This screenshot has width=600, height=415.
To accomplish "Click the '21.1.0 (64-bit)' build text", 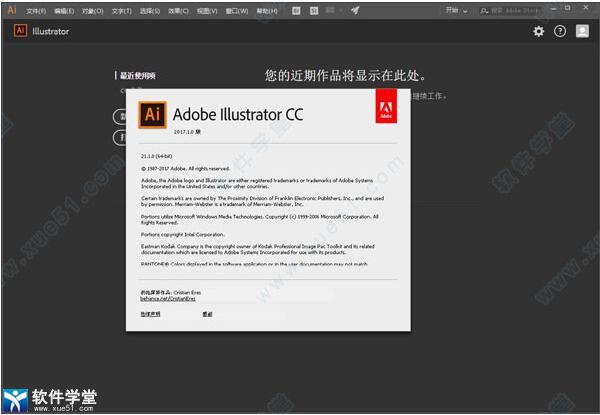I will 157,156.
